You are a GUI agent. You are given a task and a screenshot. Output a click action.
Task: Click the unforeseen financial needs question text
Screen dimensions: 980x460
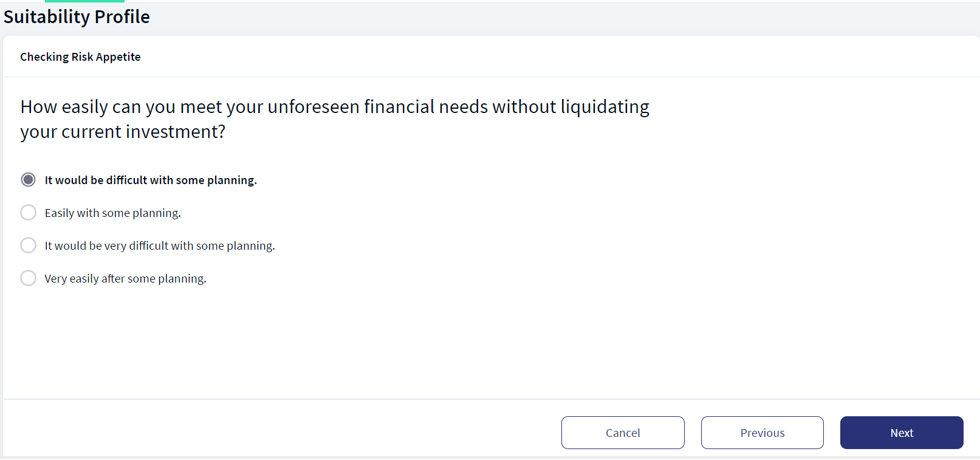(x=335, y=119)
